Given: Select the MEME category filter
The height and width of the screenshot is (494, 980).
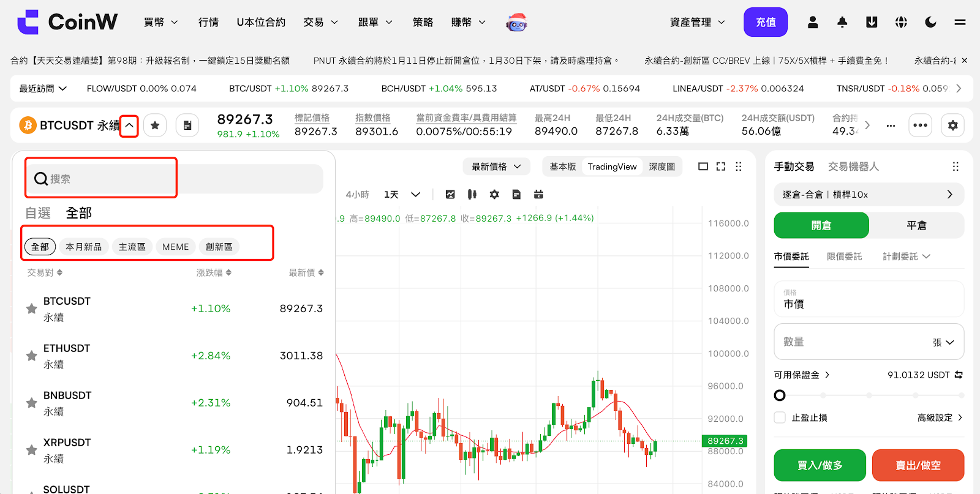Looking at the screenshot, I should pos(176,247).
